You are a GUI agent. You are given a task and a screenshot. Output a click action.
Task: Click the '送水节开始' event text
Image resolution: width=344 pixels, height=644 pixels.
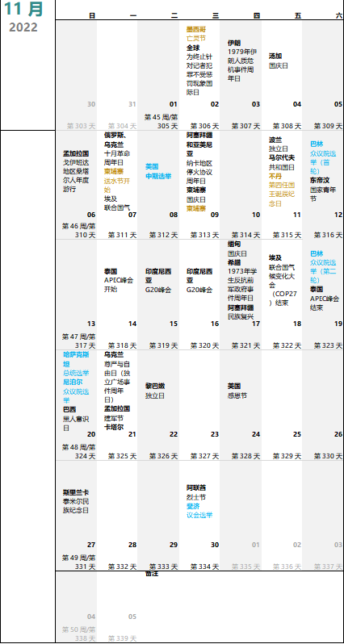tap(117, 185)
